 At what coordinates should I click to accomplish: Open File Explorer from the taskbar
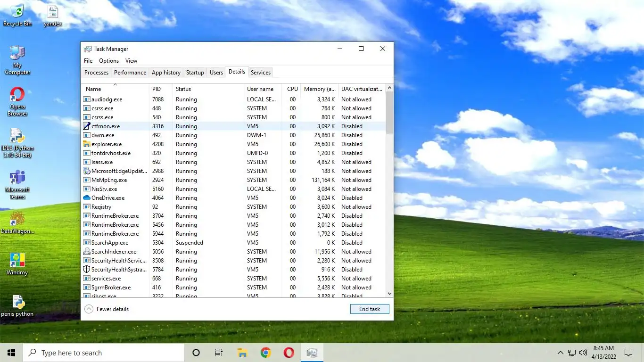[242, 353]
